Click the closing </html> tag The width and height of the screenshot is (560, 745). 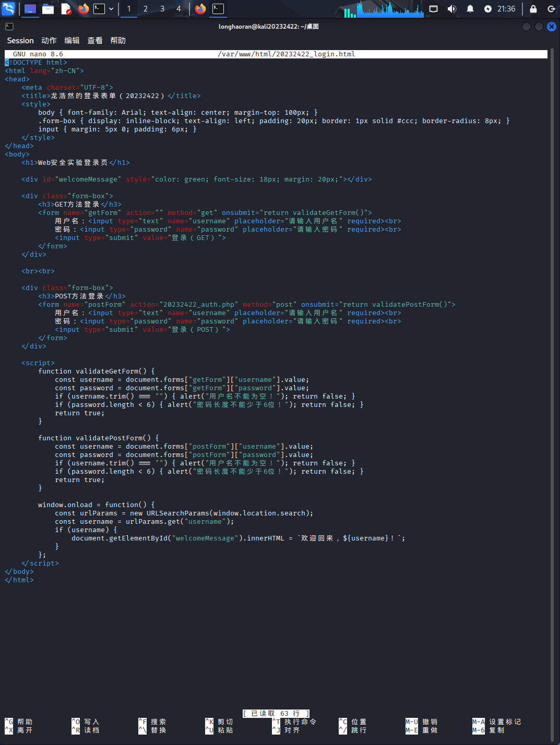tap(19, 580)
